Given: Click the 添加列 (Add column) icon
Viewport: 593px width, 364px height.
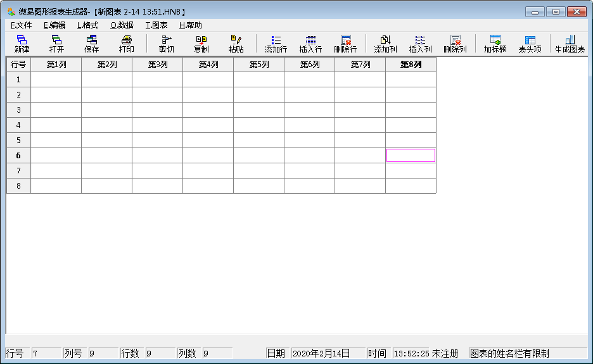Looking at the screenshot, I should coord(385,44).
